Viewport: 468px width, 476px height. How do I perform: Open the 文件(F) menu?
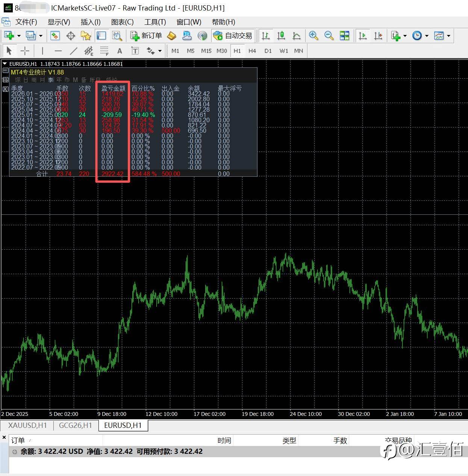[26, 22]
